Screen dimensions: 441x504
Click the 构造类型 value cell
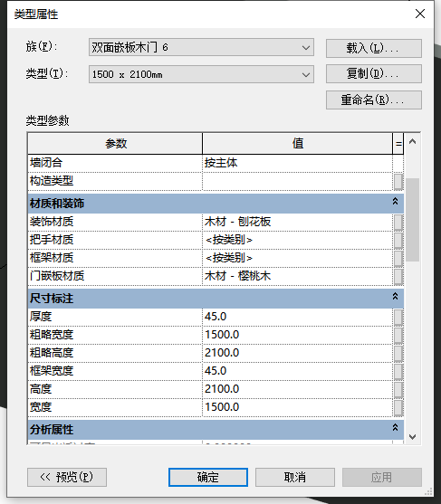coord(297,181)
